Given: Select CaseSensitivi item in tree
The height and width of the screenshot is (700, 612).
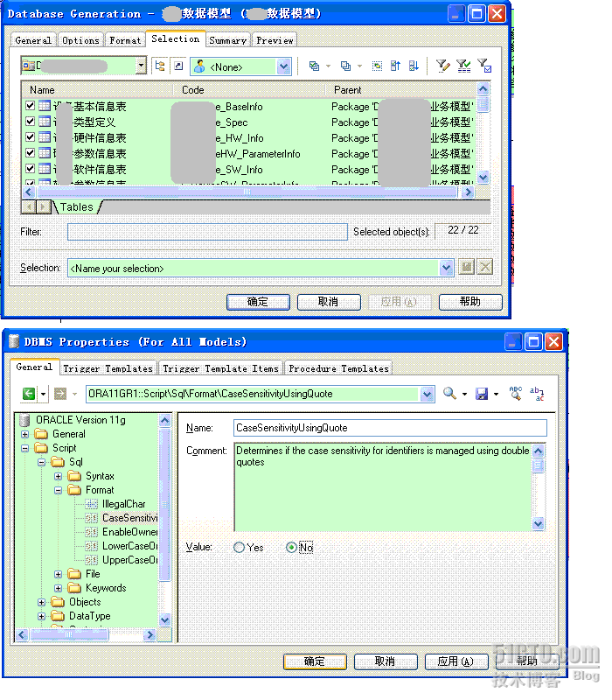Looking at the screenshot, I should 129,518.
